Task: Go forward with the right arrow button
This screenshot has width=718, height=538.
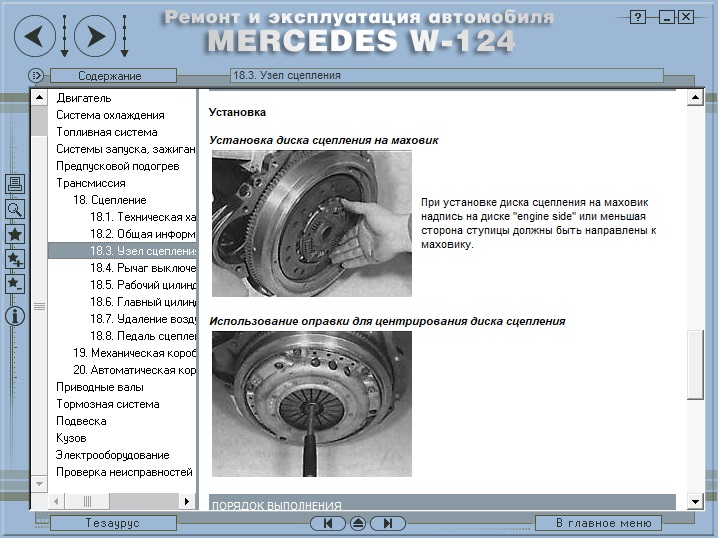Action: coord(95,36)
